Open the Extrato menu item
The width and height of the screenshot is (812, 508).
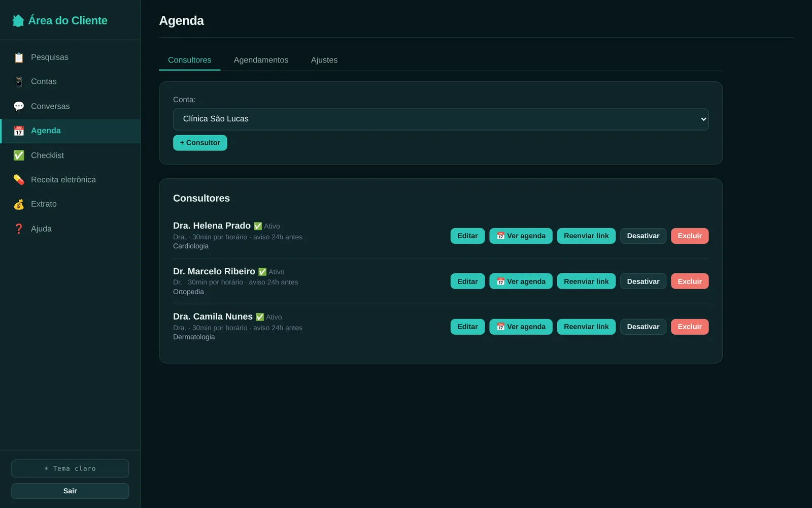(x=70, y=204)
